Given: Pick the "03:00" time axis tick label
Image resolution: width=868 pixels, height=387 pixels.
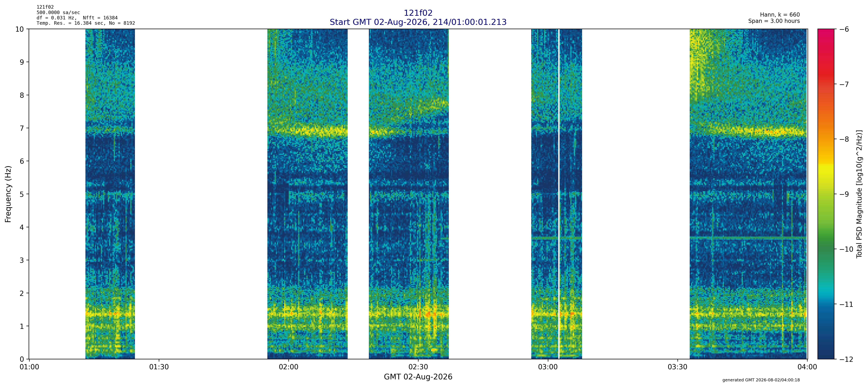Looking at the screenshot, I should pos(548,367).
